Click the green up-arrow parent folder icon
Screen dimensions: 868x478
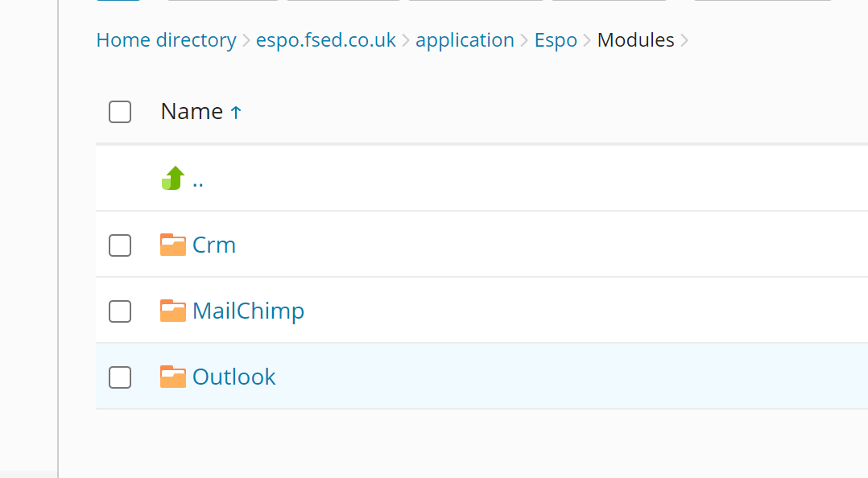[173, 178]
